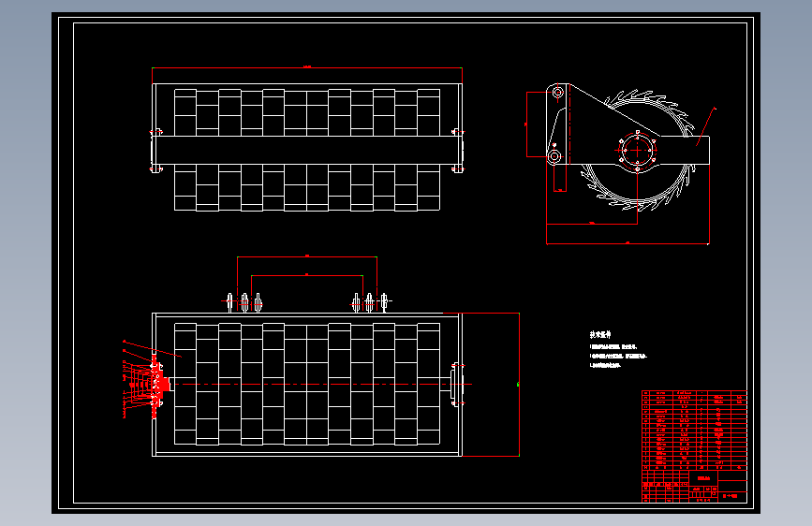
Task: Click the inner lifting-lug spacing dimension line
Action: (x=307, y=275)
